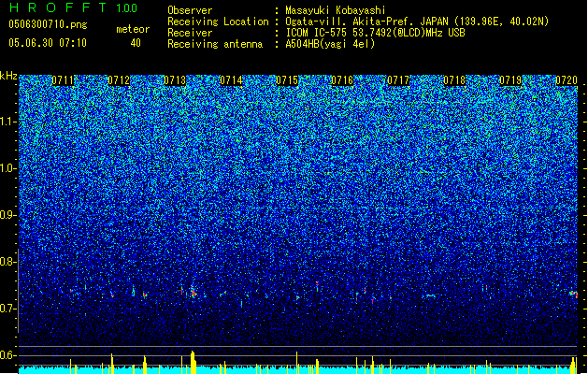
Task: Click the 0.7 kHz axis label
Action: (x=7, y=309)
